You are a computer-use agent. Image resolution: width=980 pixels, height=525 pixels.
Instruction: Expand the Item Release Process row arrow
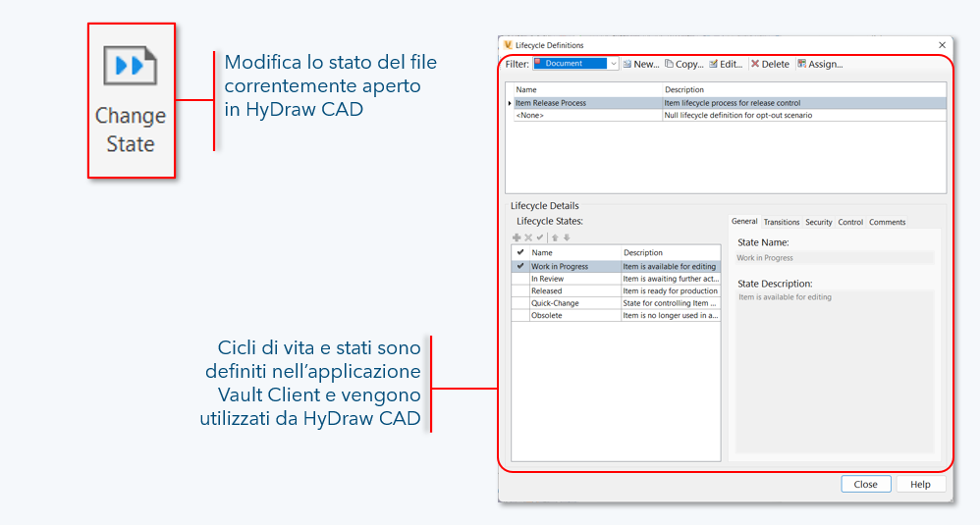coord(510,103)
